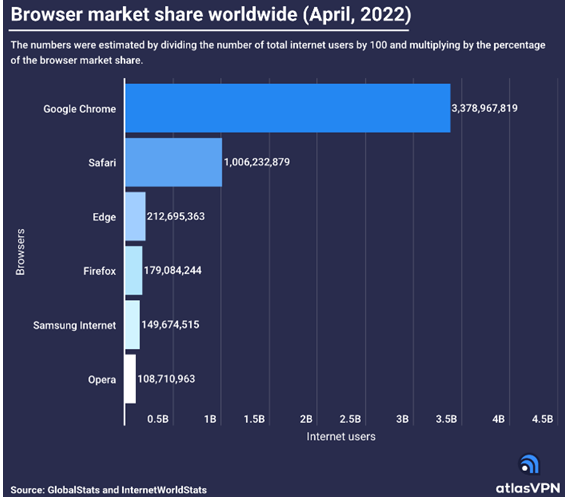Click the 'Safari' axis label
Image resolution: width=565 pixels, height=497 pixels.
pos(102,163)
